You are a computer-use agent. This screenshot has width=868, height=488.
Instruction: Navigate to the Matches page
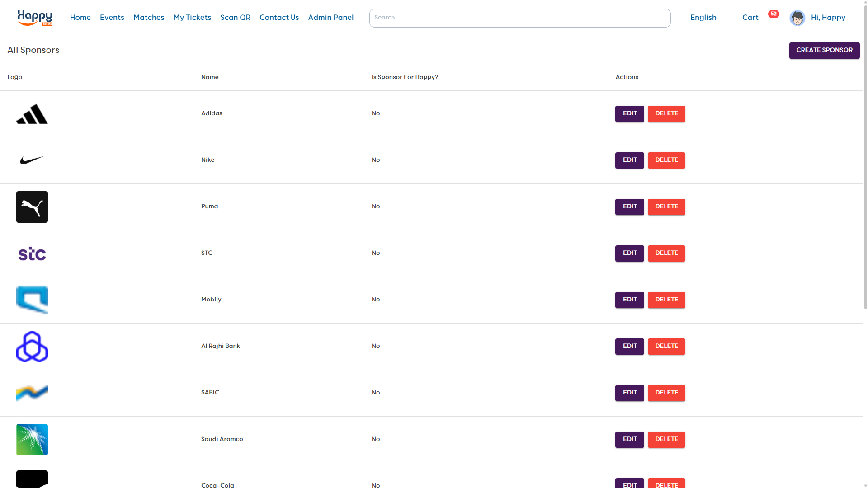click(149, 18)
